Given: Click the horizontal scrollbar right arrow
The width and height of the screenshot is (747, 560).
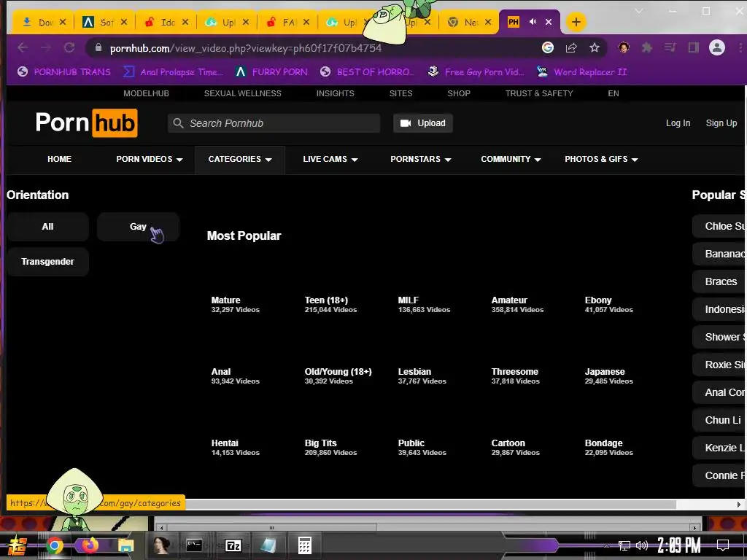Looking at the screenshot, I should (739, 505).
